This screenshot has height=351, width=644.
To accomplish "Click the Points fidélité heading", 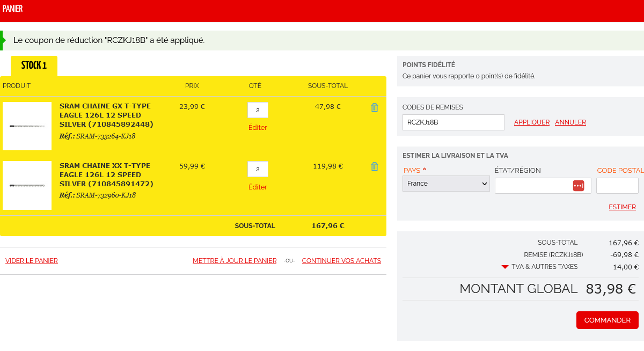I will point(429,65).
